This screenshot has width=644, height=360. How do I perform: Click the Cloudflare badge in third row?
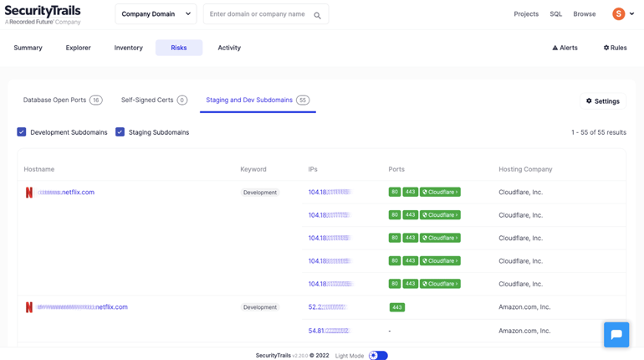(440, 238)
